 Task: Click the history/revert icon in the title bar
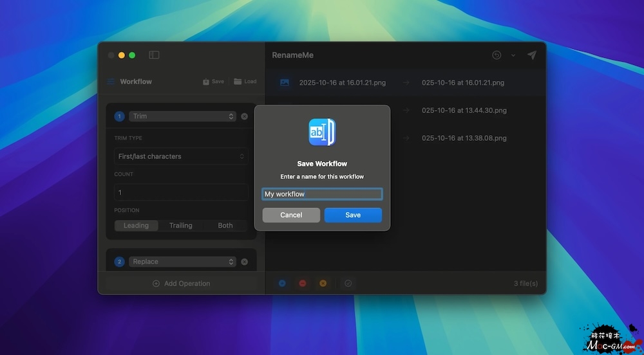point(497,55)
